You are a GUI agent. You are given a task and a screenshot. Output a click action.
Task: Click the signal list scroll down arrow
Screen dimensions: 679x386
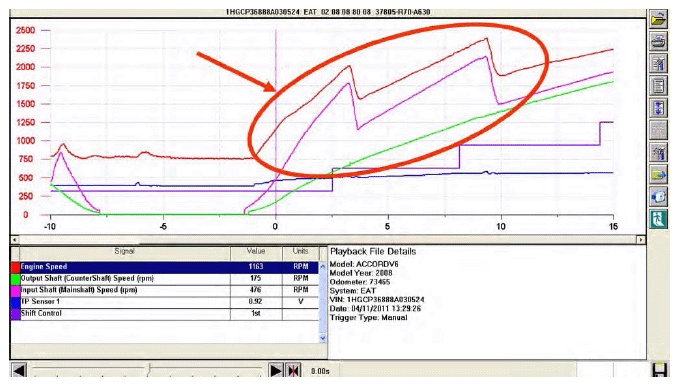[323, 338]
